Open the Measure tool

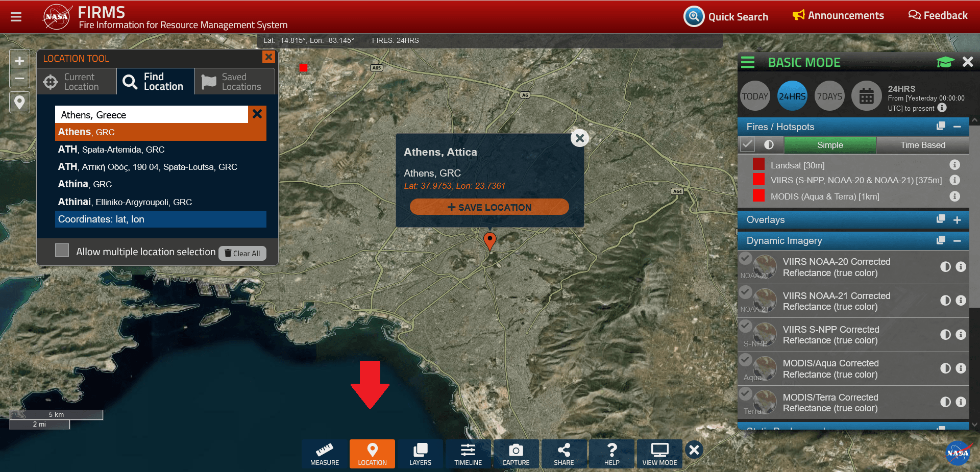(325, 454)
